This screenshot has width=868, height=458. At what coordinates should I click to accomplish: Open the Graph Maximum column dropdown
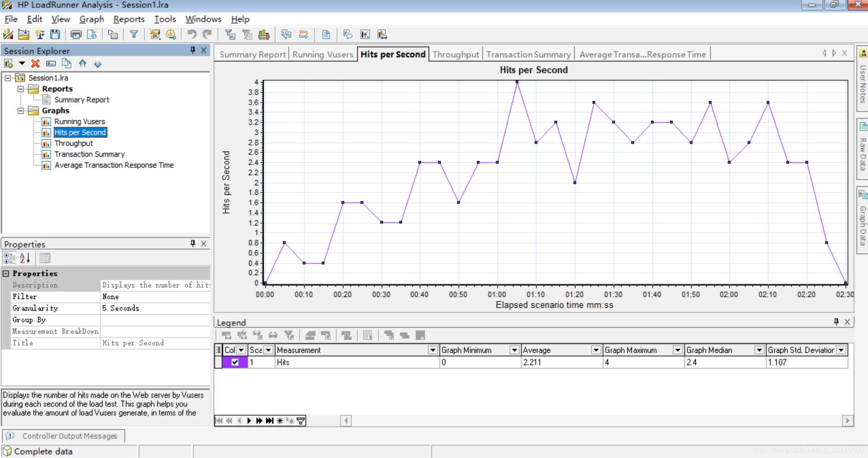678,350
